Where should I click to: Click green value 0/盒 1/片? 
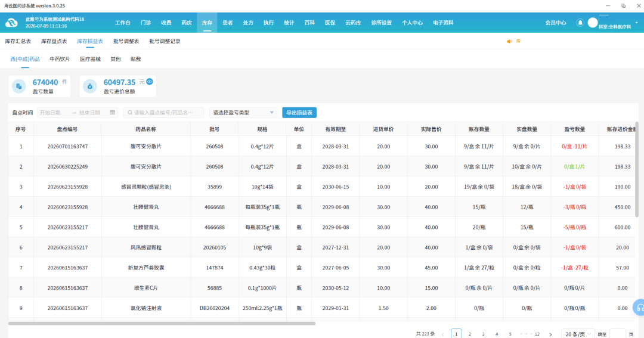pos(575,167)
